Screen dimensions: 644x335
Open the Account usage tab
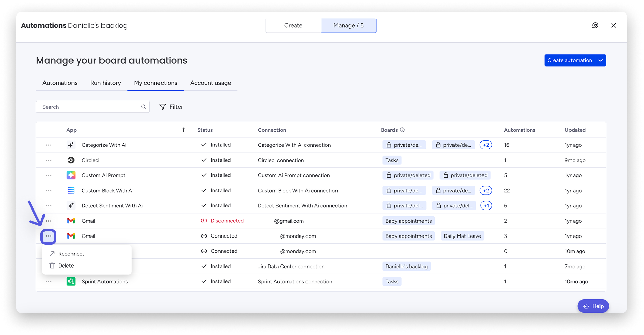(x=210, y=83)
